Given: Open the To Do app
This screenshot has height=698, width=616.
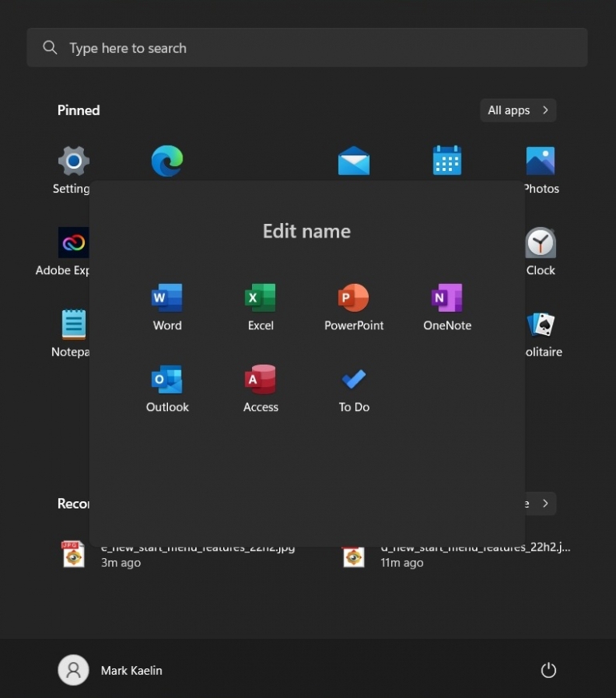Looking at the screenshot, I should point(354,389).
